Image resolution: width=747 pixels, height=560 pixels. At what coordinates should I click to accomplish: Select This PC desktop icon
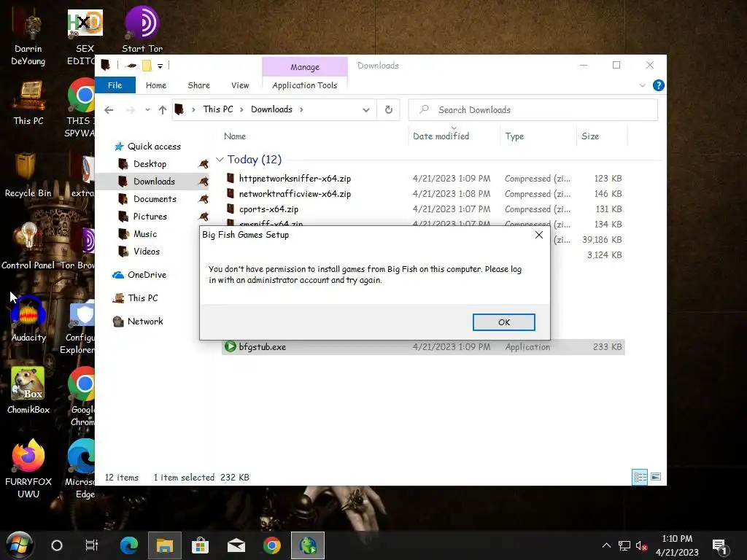[28, 103]
